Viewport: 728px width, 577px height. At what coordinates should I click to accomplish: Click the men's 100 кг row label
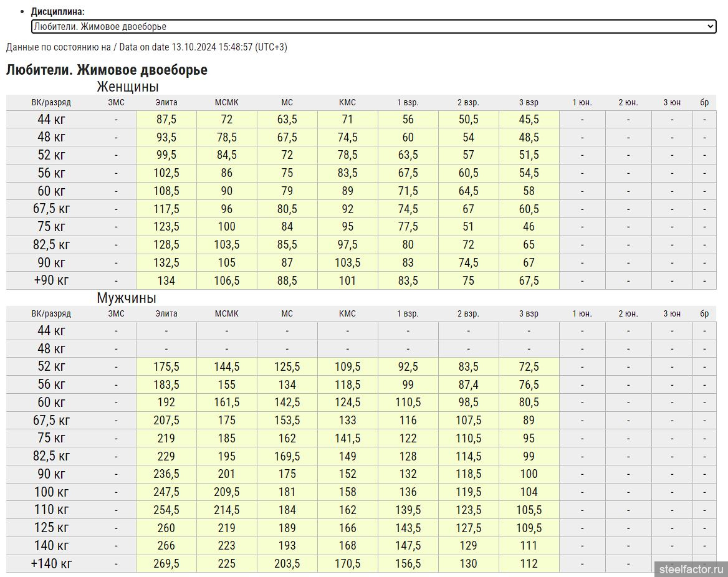click(51, 492)
